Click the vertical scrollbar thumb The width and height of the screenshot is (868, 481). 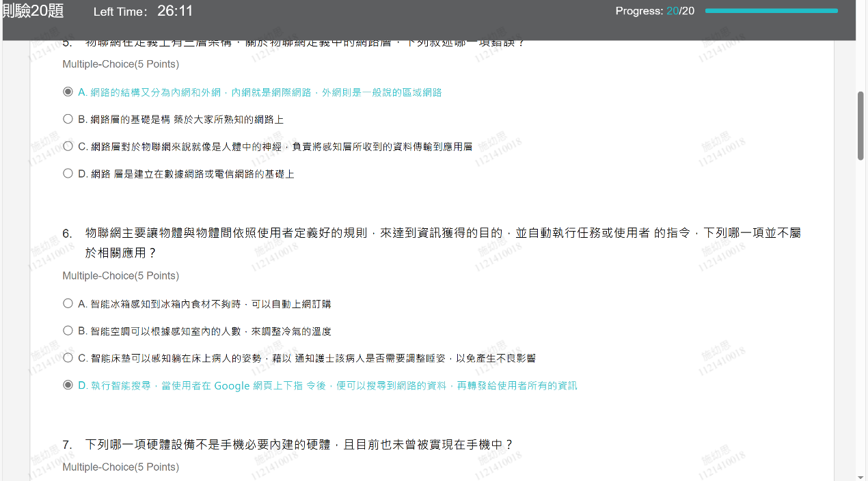[x=860, y=126]
